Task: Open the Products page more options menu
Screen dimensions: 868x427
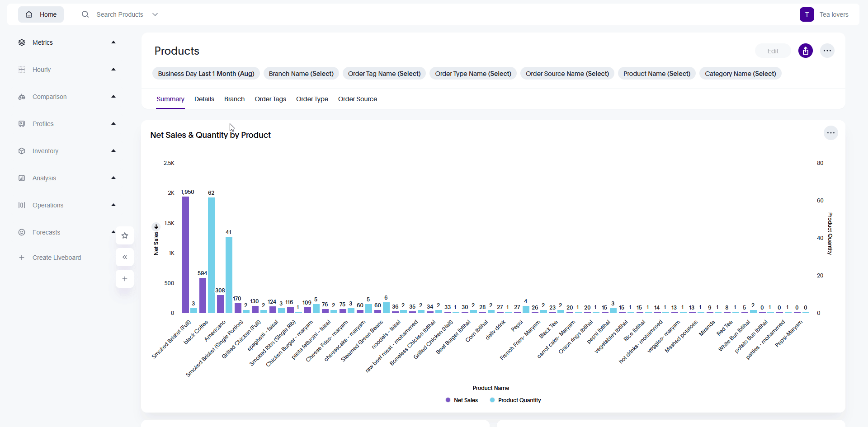Action: point(827,51)
